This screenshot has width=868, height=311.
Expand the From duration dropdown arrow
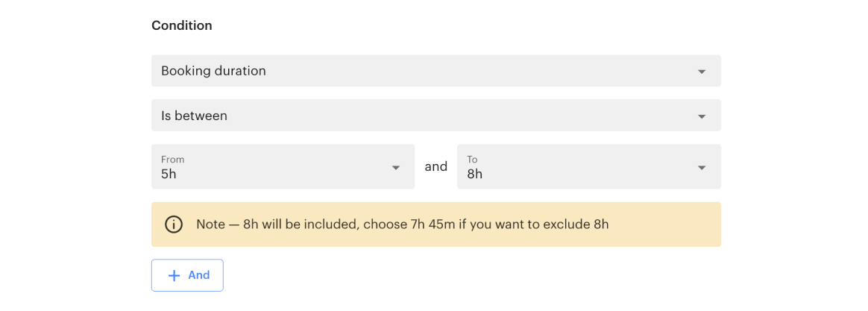click(x=396, y=167)
